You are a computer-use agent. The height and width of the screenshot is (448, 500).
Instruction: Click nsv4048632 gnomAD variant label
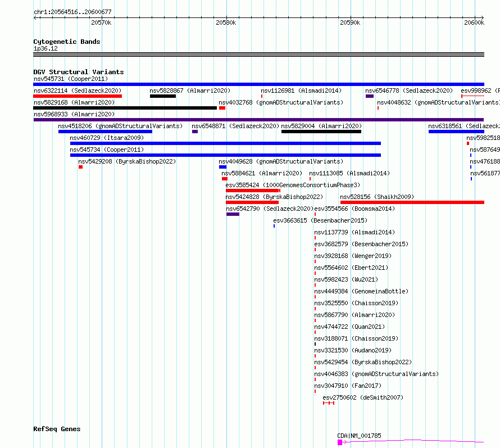tap(438, 102)
